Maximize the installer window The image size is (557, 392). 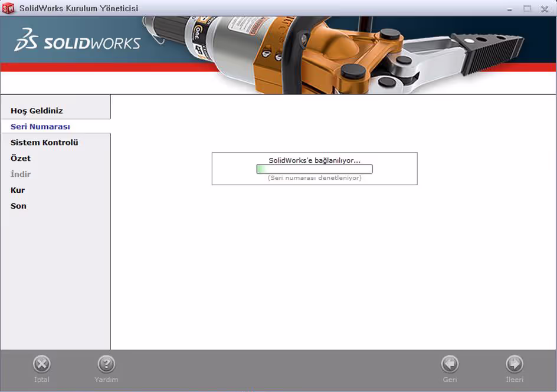coord(527,8)
